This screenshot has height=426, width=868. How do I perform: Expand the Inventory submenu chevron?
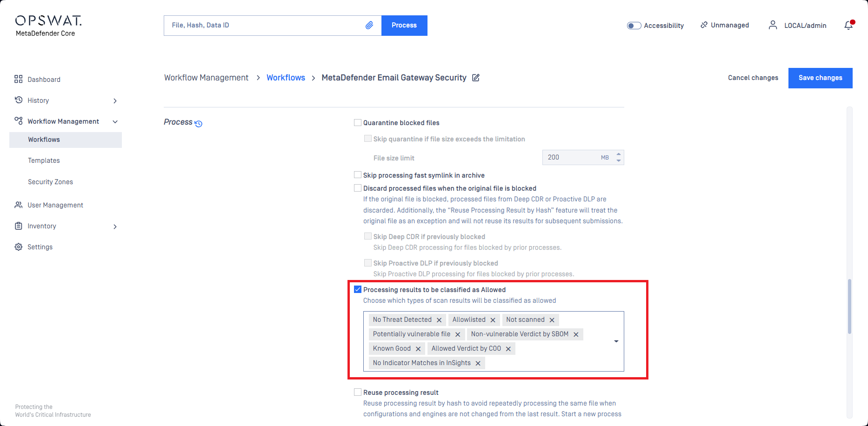tap(115, 226)
